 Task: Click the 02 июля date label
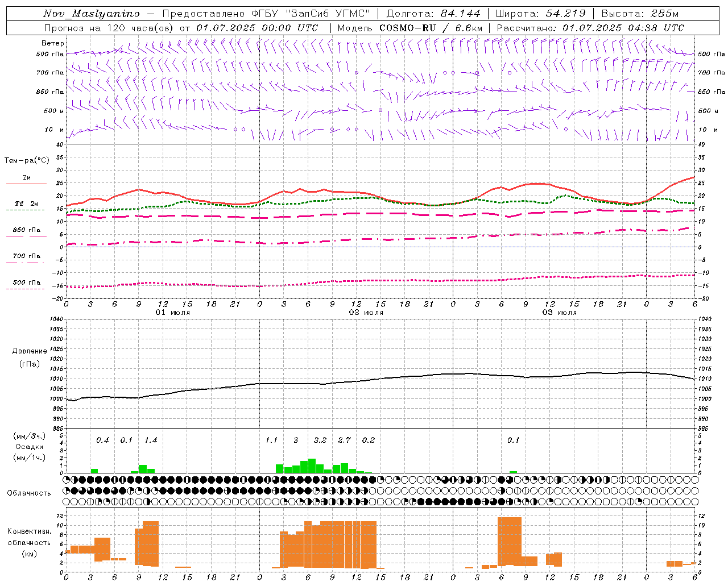click(366, 313)
